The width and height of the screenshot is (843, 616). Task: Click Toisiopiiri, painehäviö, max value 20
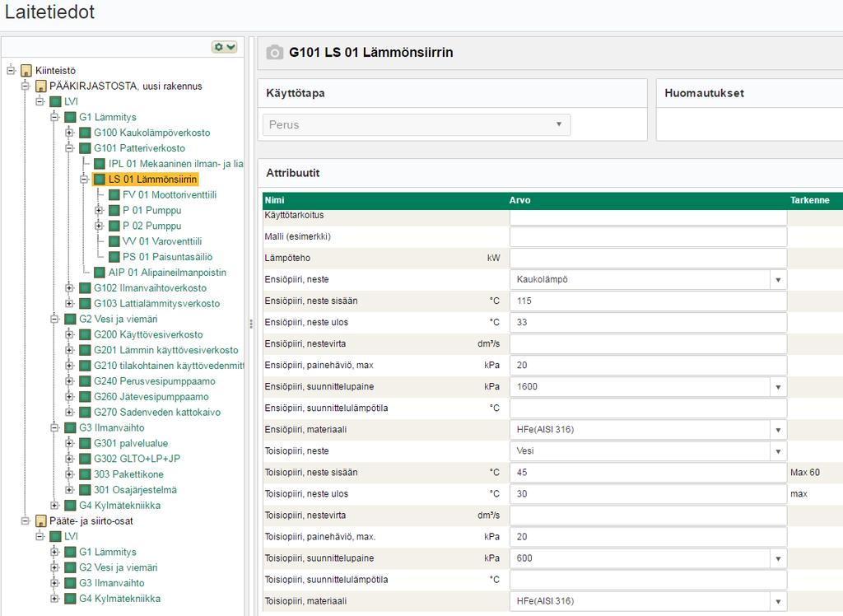click(x=648, y=537)
